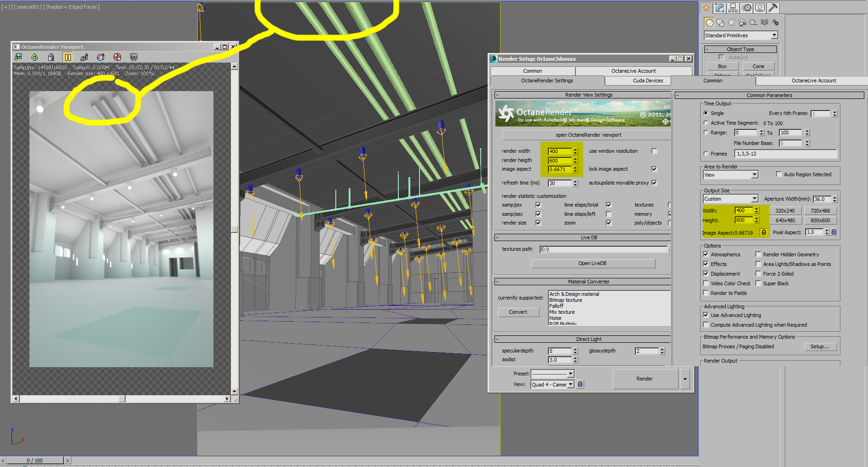
Task: Pause rendering in the OctaneRender Viewport
Action: [x=68, y=57]
